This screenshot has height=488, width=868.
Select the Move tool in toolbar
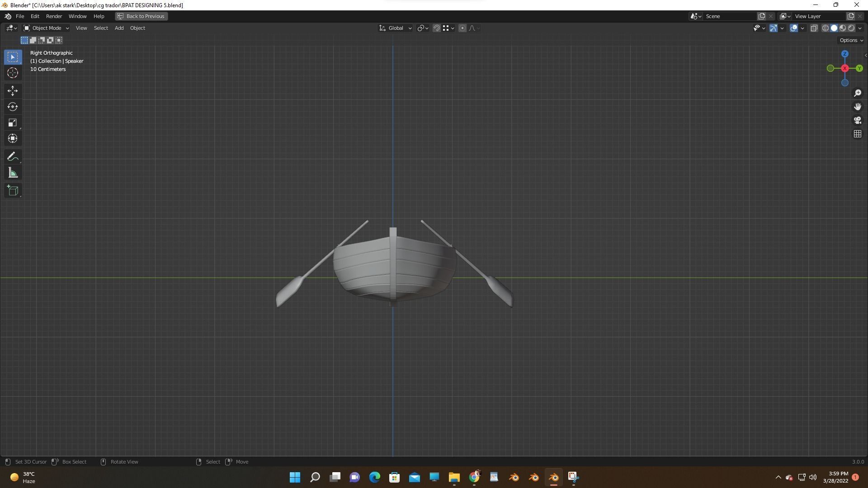click(13, 91)
